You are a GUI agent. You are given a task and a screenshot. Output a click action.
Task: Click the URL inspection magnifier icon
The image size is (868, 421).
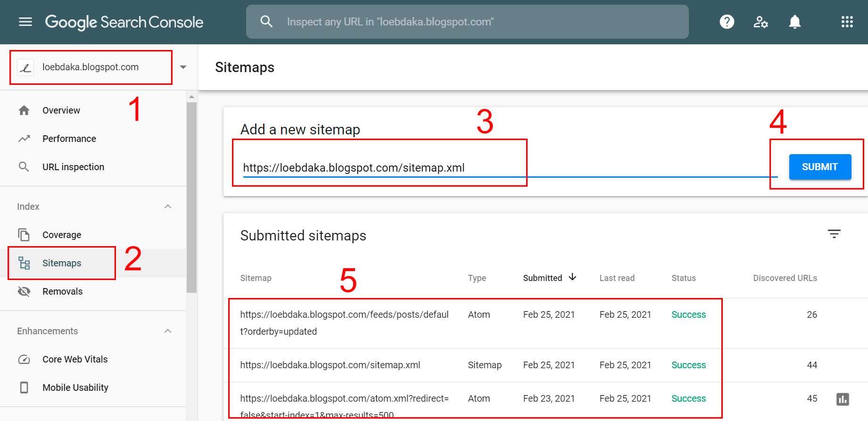pos(24,167)
